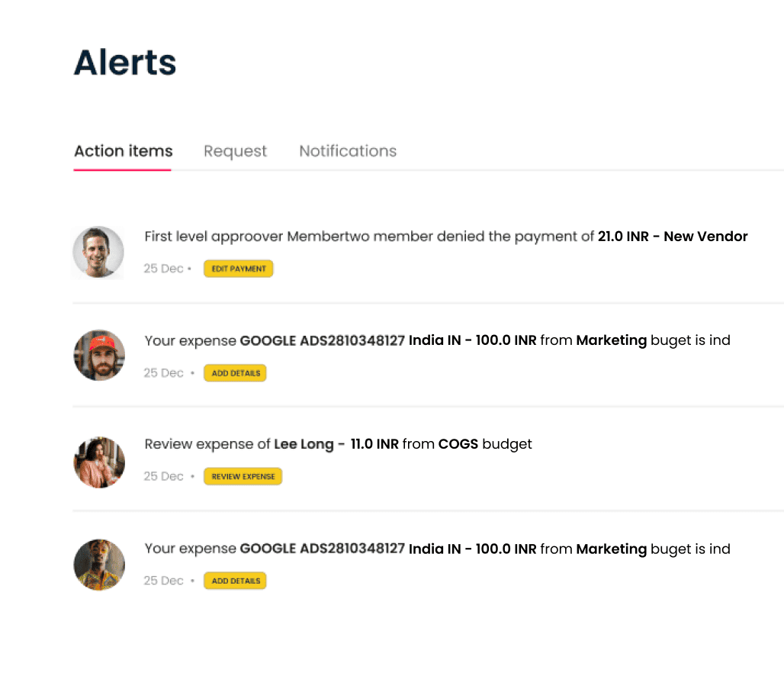Image resolution: width=784 pixels, height=673 pixels.
Task: Open the woman's avatar on the Lee Long alert
Action: [98, 462]
